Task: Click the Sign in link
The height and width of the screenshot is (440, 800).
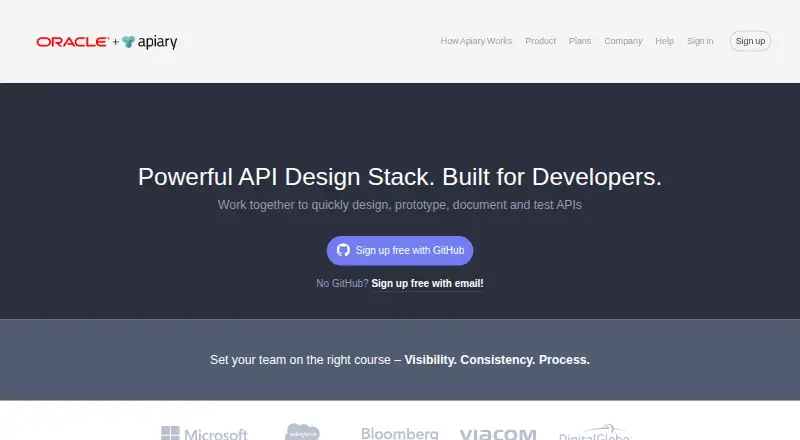Action: coord(700,41)
